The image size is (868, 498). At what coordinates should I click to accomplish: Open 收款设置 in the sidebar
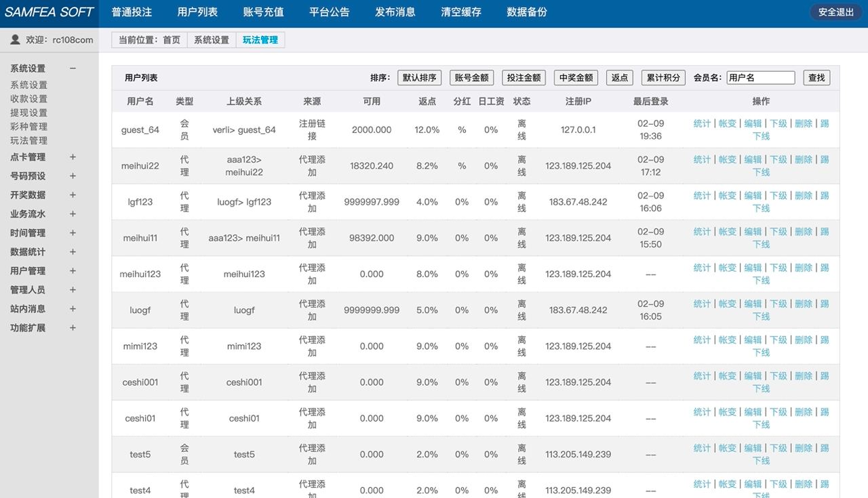(x=28, y=99)
